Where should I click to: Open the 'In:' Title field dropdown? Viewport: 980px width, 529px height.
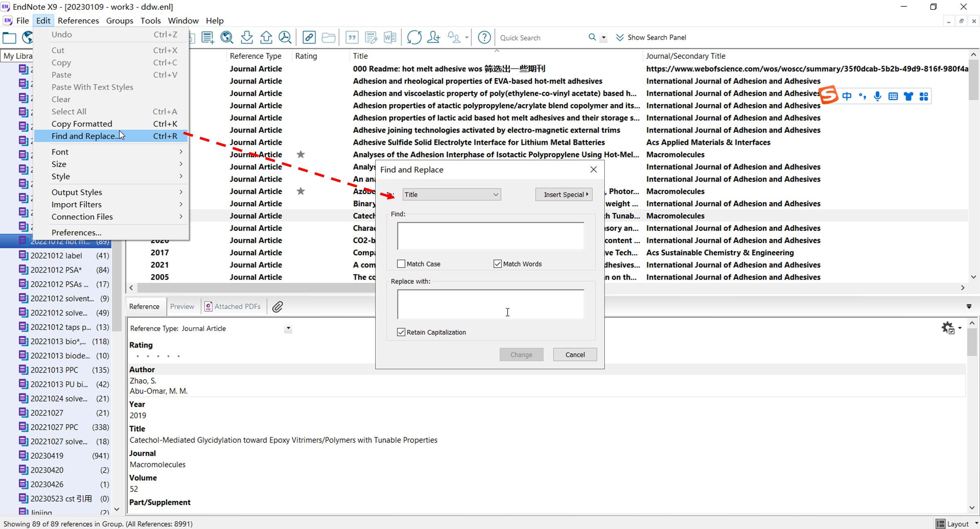452,194
